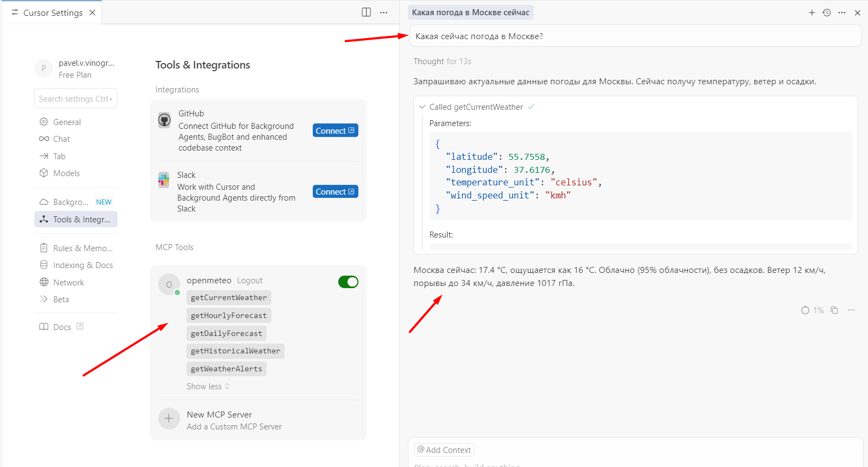Open Models settings section
This screenshot has height=467, width=868.
tap(76, 173)
